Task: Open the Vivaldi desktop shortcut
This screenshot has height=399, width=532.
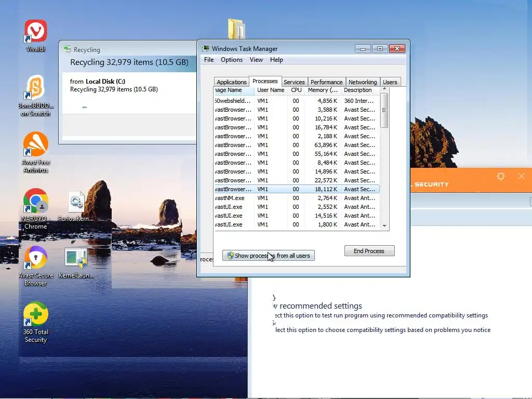Action: pyautogui.click(x=36, y=35)
